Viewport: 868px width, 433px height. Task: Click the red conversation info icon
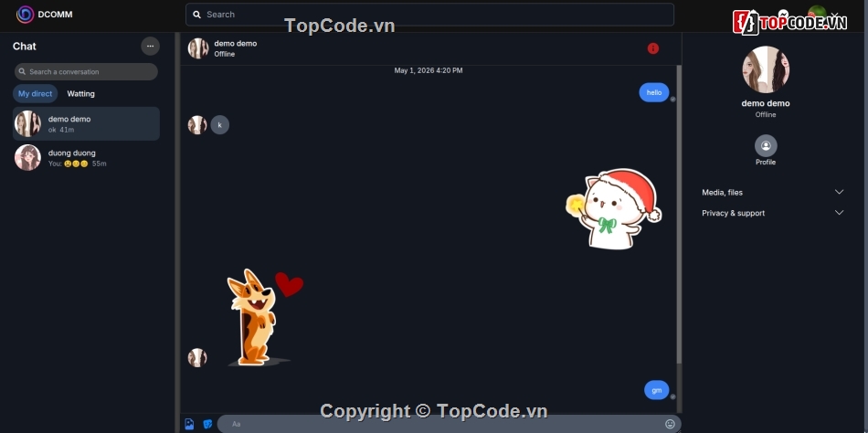tap(653, 48)
